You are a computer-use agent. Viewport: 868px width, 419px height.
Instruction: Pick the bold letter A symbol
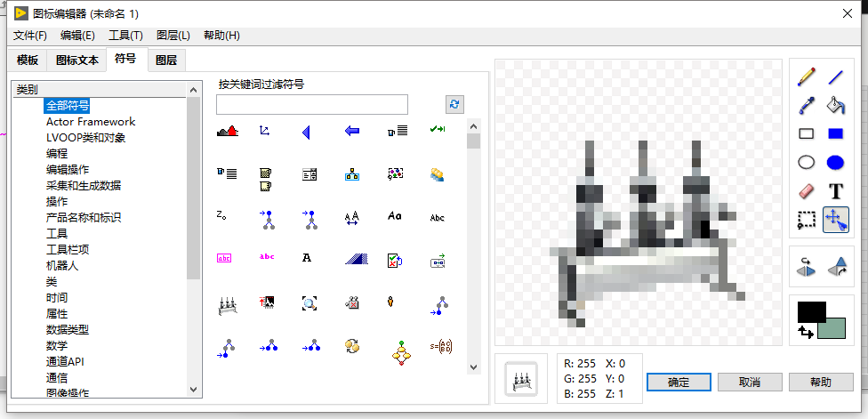pos(307,257)
